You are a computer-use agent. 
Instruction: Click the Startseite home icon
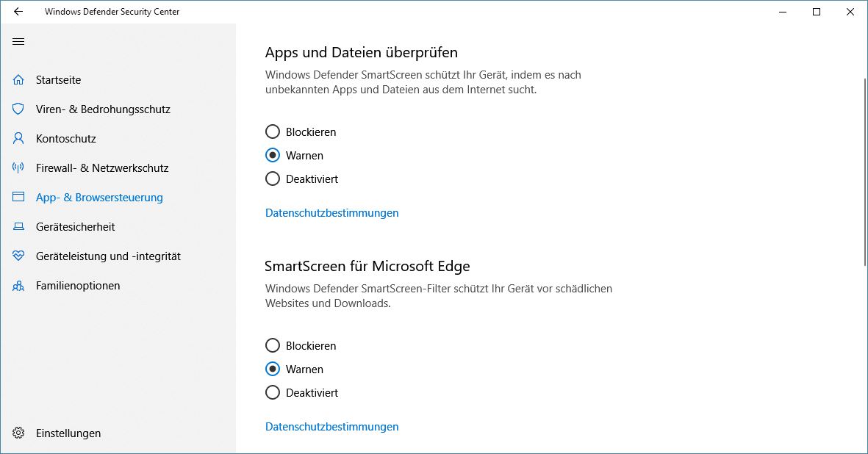pyautogui.click(x=18, y=80)
